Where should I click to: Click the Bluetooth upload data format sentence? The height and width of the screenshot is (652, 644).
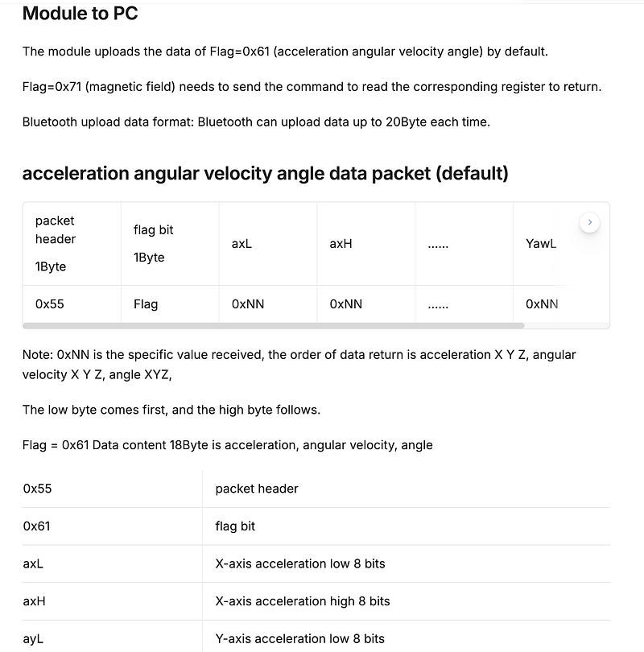(x=256, y=122)
